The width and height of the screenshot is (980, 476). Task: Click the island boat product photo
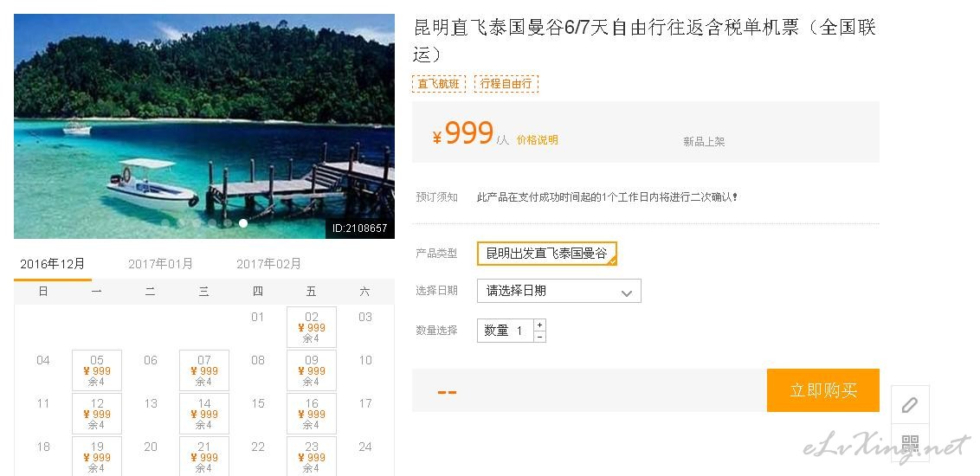pyautogui.click(x=204, y=126)
